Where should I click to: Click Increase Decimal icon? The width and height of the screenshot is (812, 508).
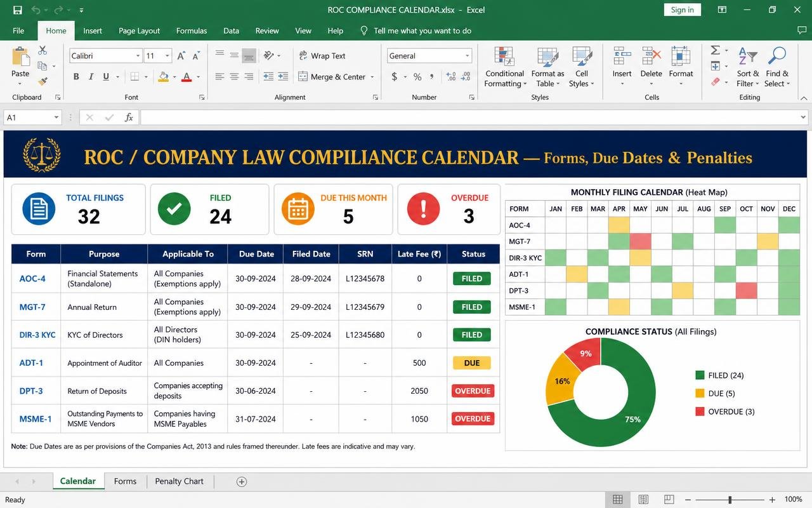[451, 77]
